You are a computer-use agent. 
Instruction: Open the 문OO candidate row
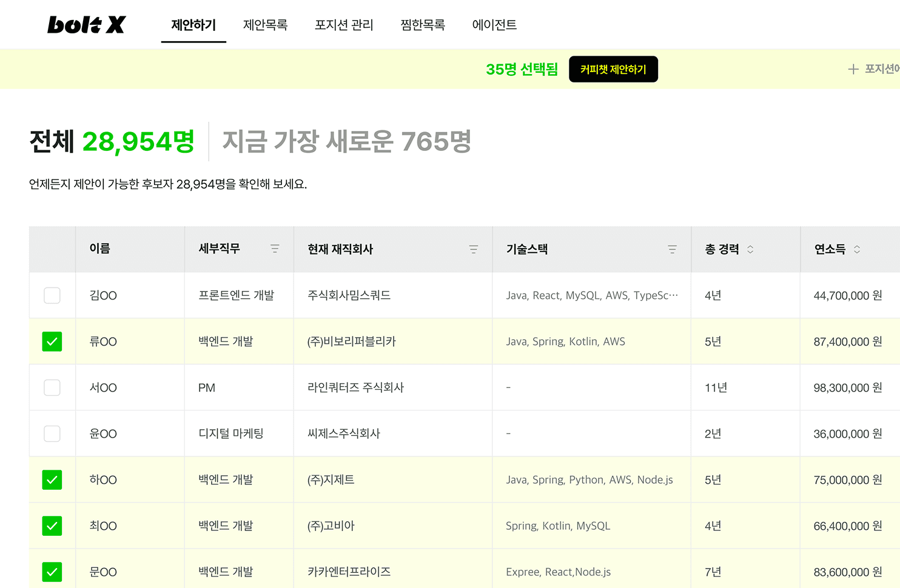point(103,572)
